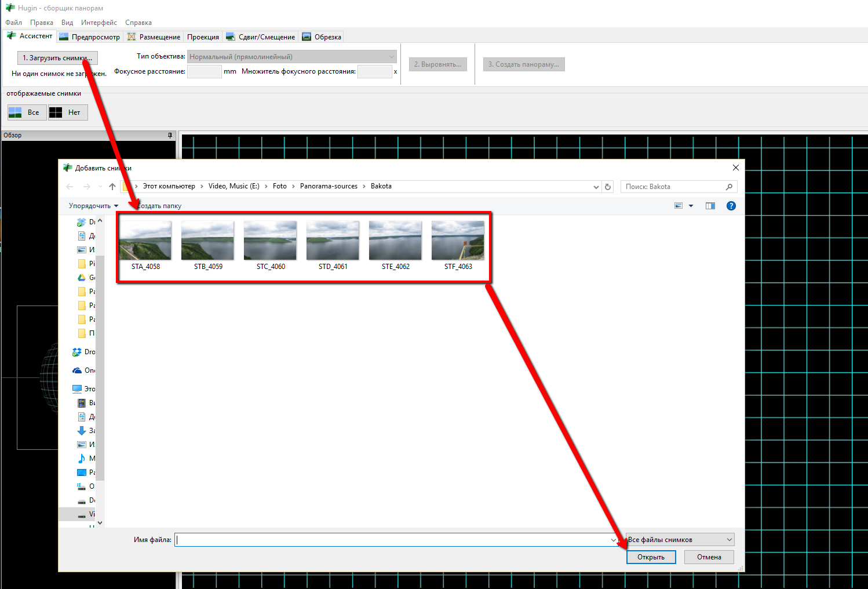
Task: Open OneDrive in the navigation sidebar
Action: click(x=83, y=370)
